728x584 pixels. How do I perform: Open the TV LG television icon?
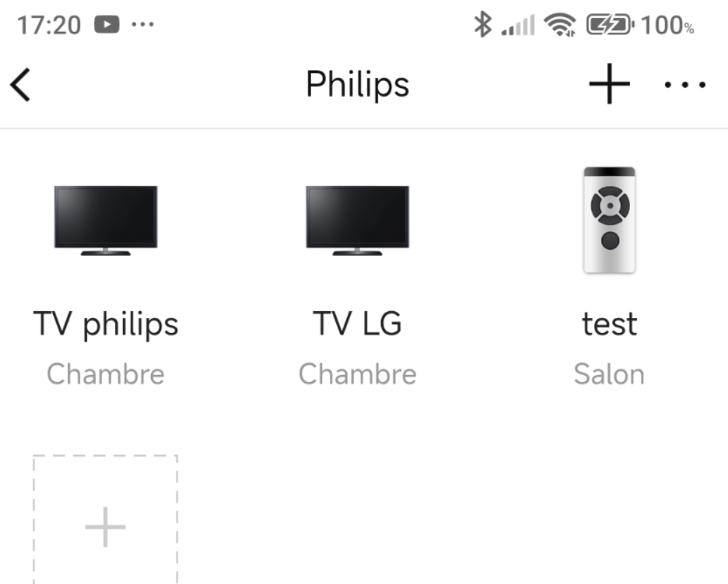[357, 221]
